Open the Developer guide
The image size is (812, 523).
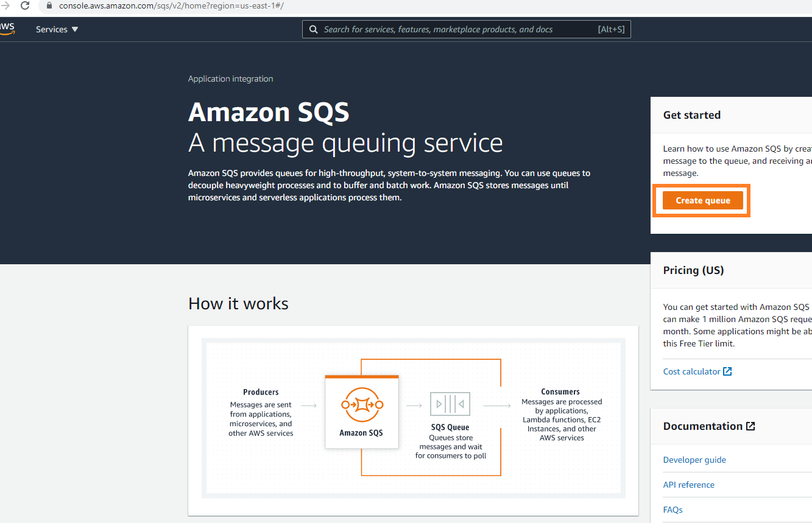(x=694, y=460)
